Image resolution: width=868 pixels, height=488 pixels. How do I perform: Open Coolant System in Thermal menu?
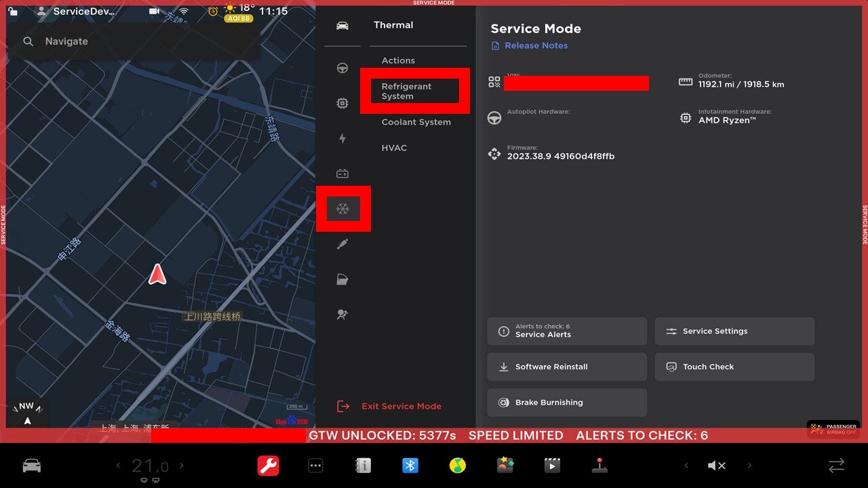tap(416, 122)
